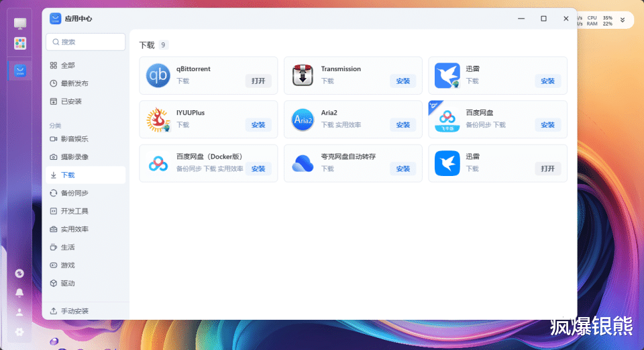Open 生活 category
Image resolution: width=644 pixels, height=350 pixels.
[85, 248]
